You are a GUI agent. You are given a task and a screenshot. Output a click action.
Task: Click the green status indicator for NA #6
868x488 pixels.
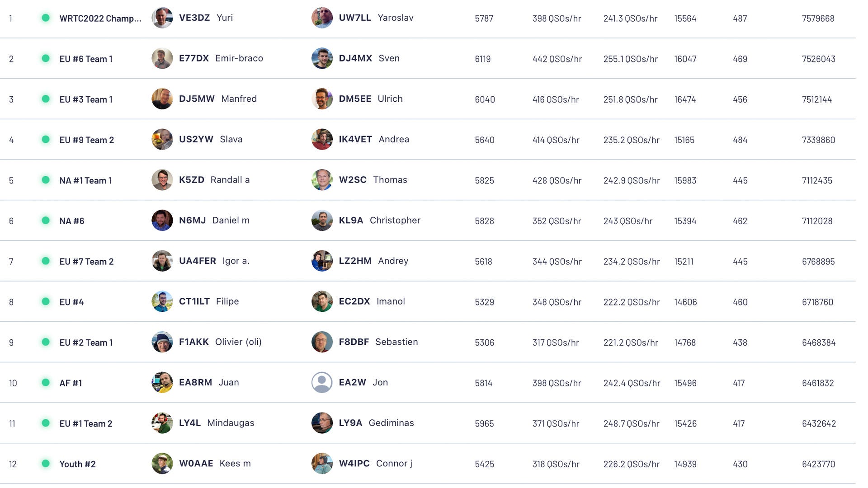46,221
